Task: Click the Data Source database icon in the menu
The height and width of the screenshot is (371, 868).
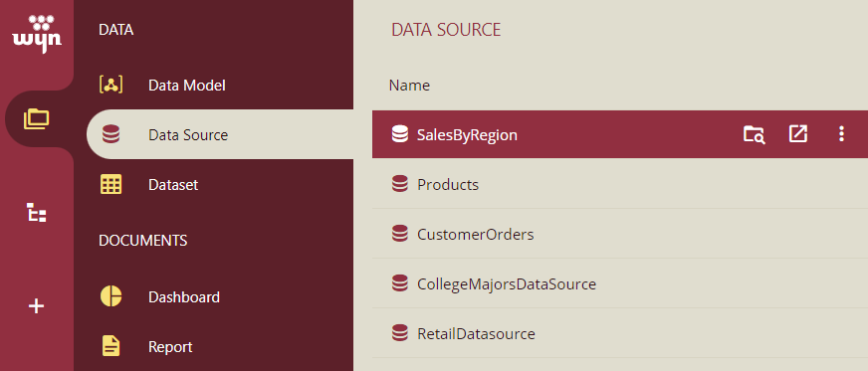Action: tap(110, 134)
